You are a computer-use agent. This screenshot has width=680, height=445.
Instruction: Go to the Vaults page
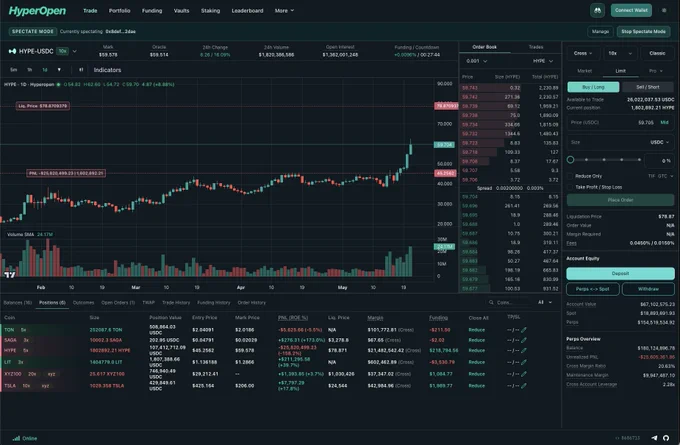[x=181, y=10]
